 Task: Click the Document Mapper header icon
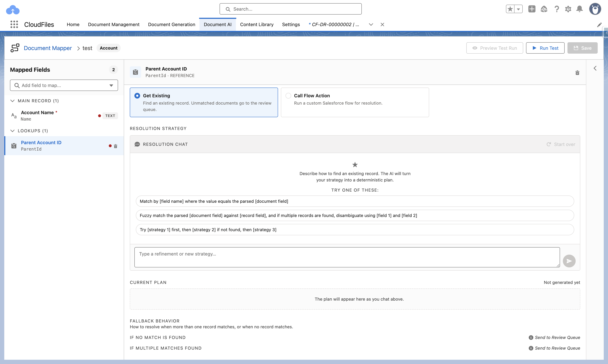tap(15, 48)
